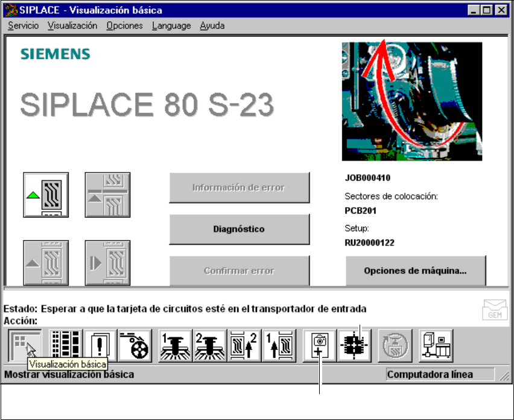The height and width of the screenshot is (420, 514).
Task: Click the grayed rotating head icon
Action: point(395,346)
